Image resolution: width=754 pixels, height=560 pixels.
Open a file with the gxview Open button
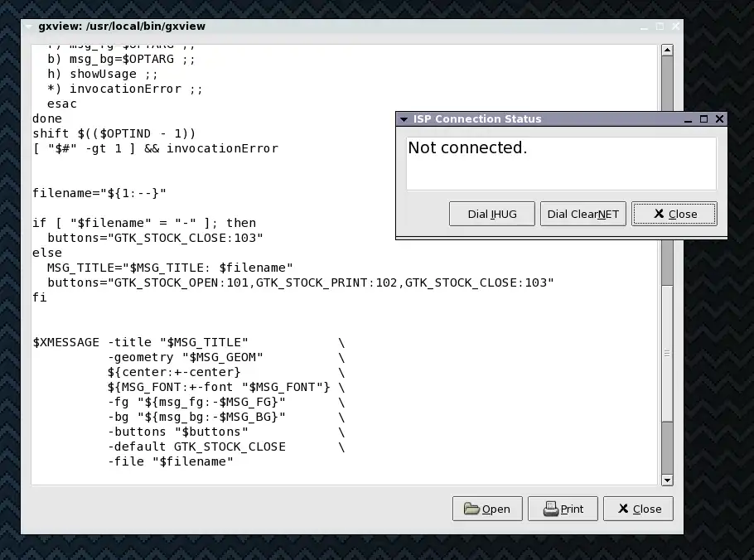point(487,509)
